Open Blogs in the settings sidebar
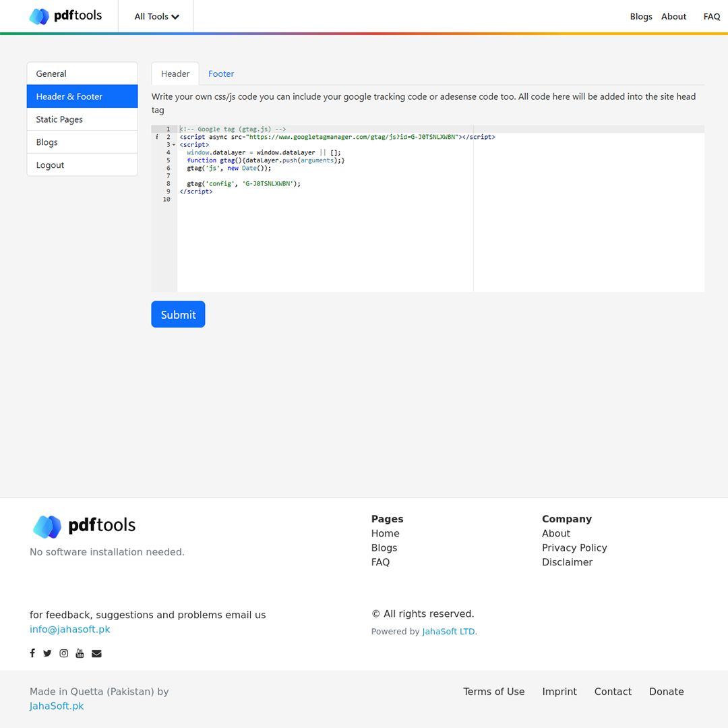The width and height of the screenshot is (728, 728). click(x=82, y=142)
